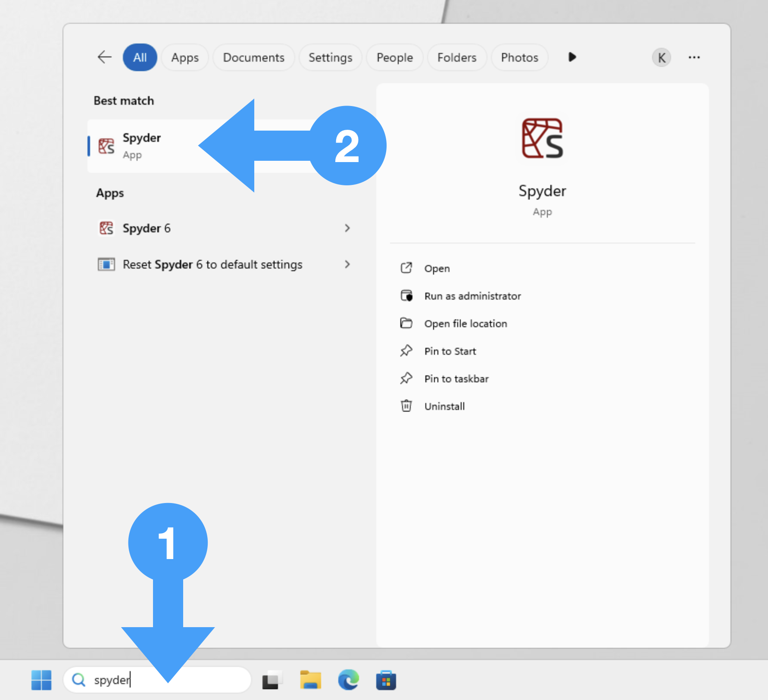This screenshot has width=768, height=700.
Task: Switch to the Apps filter tab
Action: coord(185,57)
